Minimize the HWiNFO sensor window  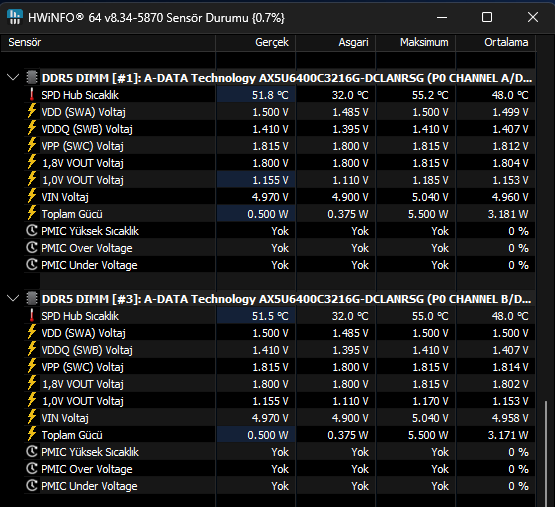(x=442, y=17)
